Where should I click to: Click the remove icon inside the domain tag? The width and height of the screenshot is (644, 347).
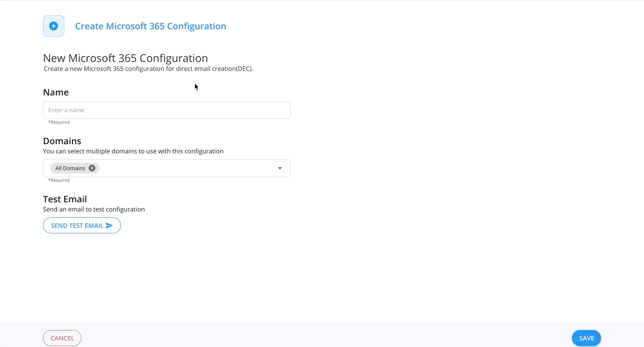click(92, 168)
